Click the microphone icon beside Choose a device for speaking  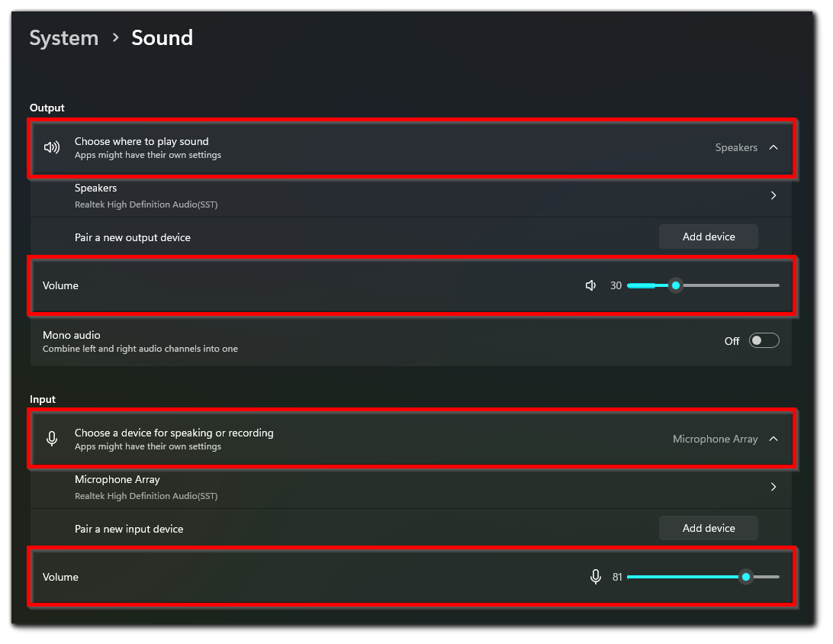coord(52,439)
